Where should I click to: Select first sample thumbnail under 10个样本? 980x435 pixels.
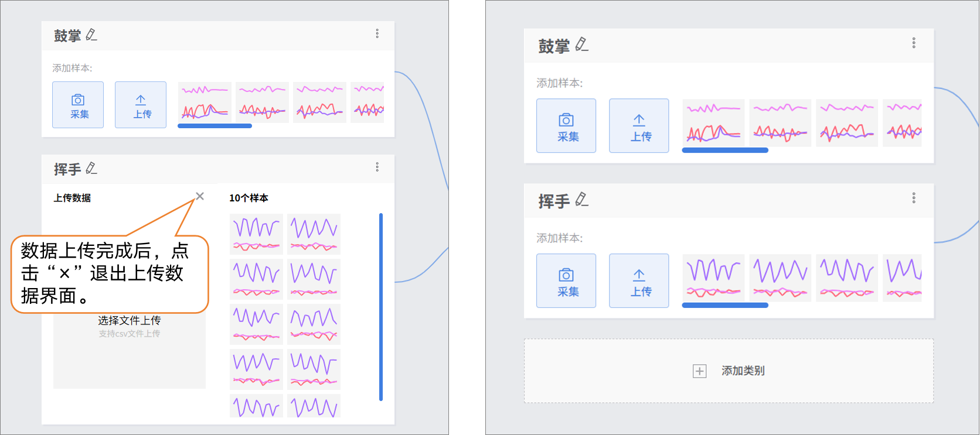tap(256, 234)
